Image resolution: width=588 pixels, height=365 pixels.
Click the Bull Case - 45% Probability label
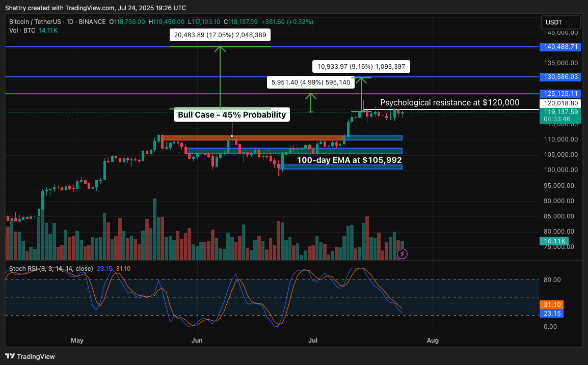pyautogui.click(x=232, y=115)
